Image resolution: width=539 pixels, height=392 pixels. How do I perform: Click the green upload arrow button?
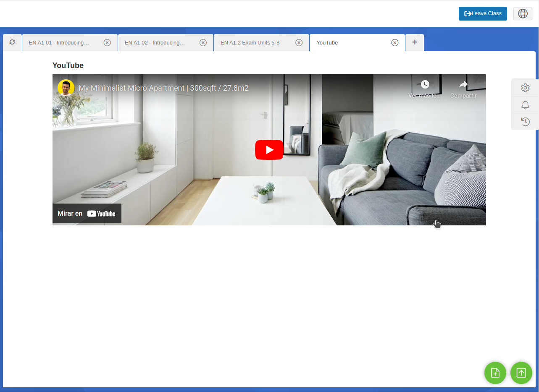[x=521, y=373]
